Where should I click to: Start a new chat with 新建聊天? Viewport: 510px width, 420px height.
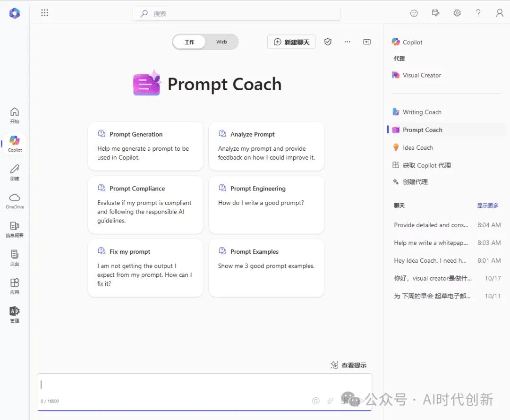pos(291,42)
